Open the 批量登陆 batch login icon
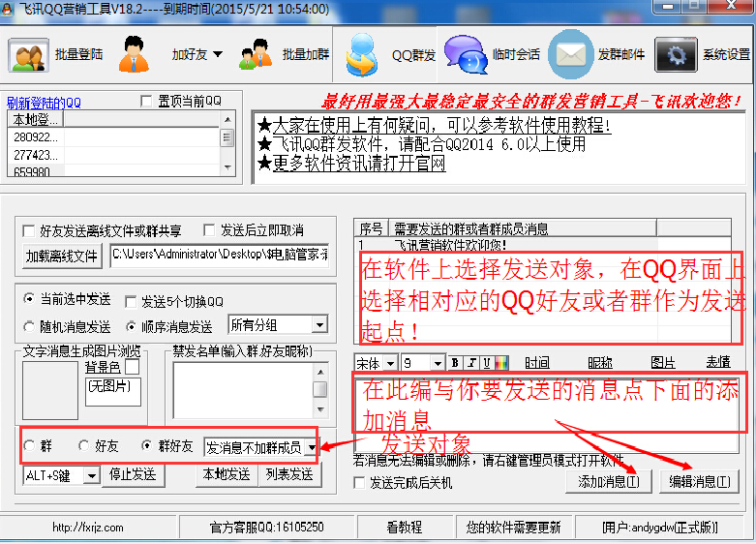This screenshot has width=756, height=544. pyautogui.click(x=28, y=55)
